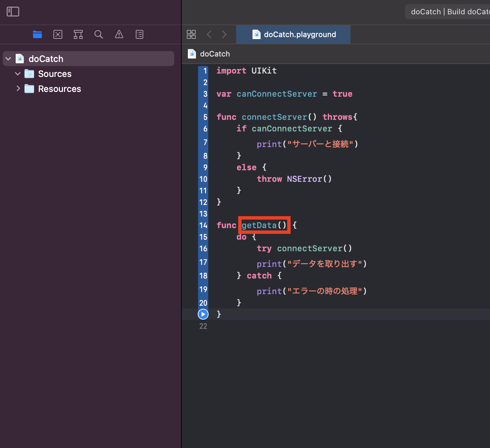Click the text "import" on line 1
This screenshot has height=448, width=490.
coord(231,71)
